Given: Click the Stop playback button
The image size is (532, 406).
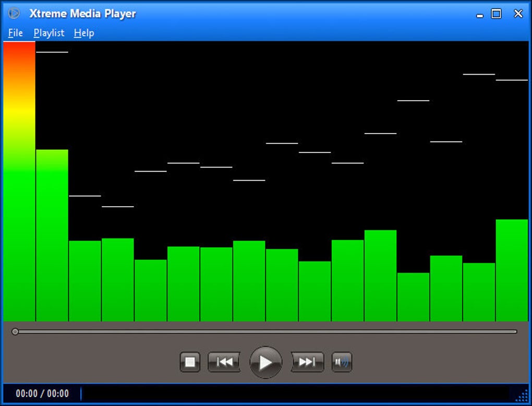Looking at the screenshot, I should click(x=190, y=362).
